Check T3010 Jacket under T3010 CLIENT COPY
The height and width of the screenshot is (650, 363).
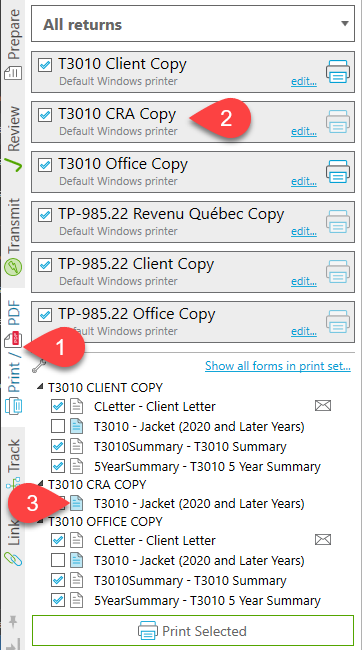pyautogui.click(x=58, y=426)
